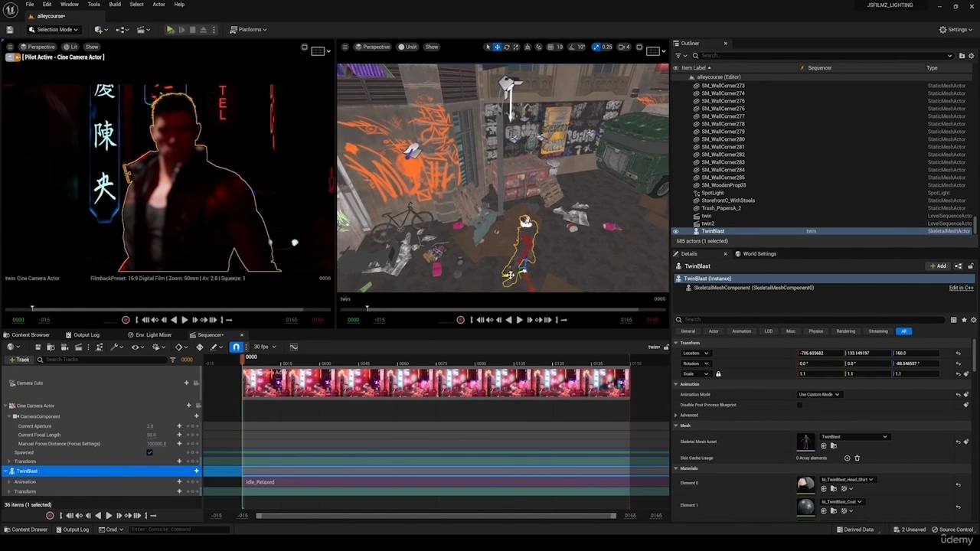
Task: Click the Add content cube icon
Action: tap(100, 30)
